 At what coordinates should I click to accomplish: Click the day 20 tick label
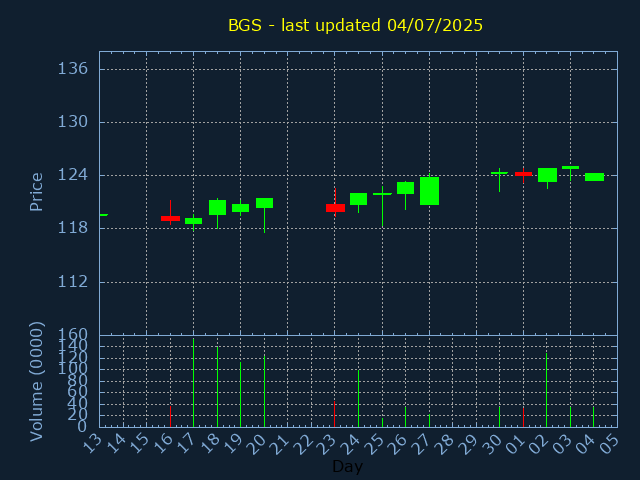pyautogui.click(x=257, y=444)
